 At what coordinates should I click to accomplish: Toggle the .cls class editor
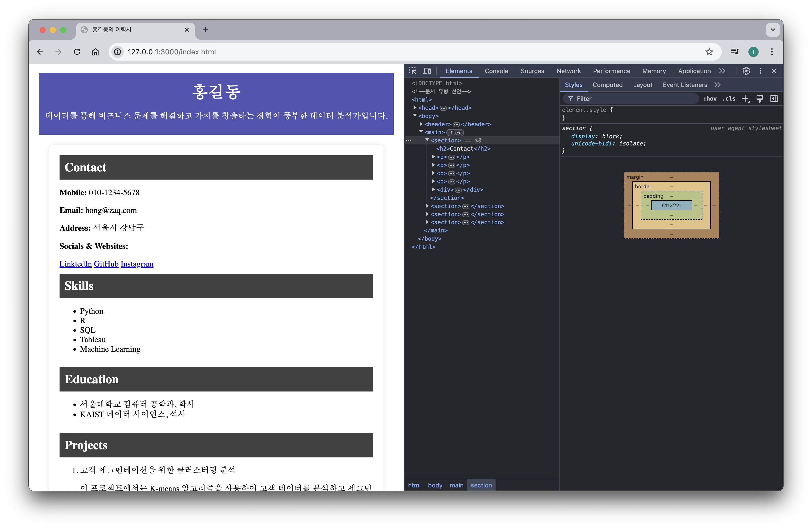[729, 99]
